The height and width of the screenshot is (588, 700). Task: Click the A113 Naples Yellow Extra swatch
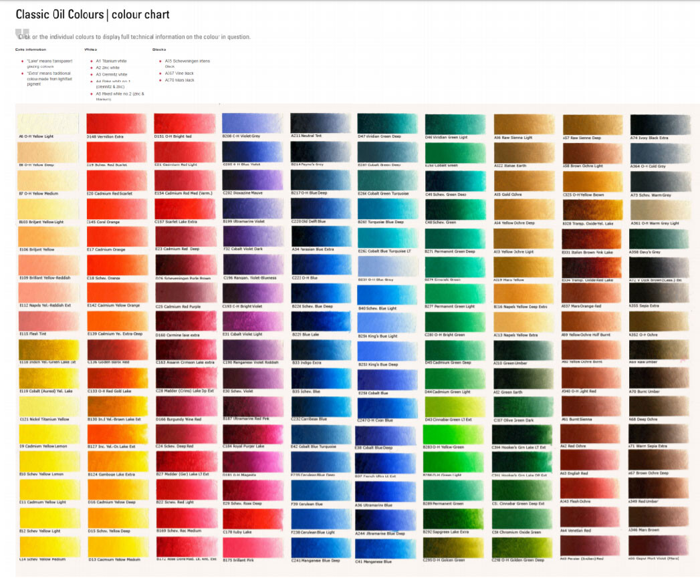pyautogui.click(x=524, y=322)
